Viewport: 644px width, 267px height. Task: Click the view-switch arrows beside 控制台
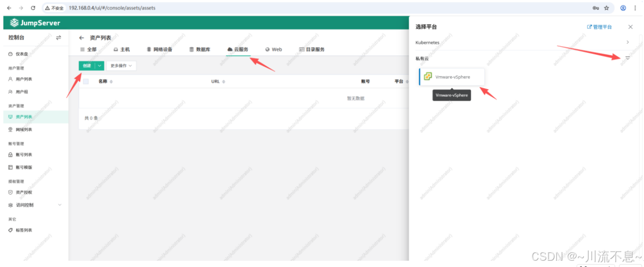pos(59,38)
